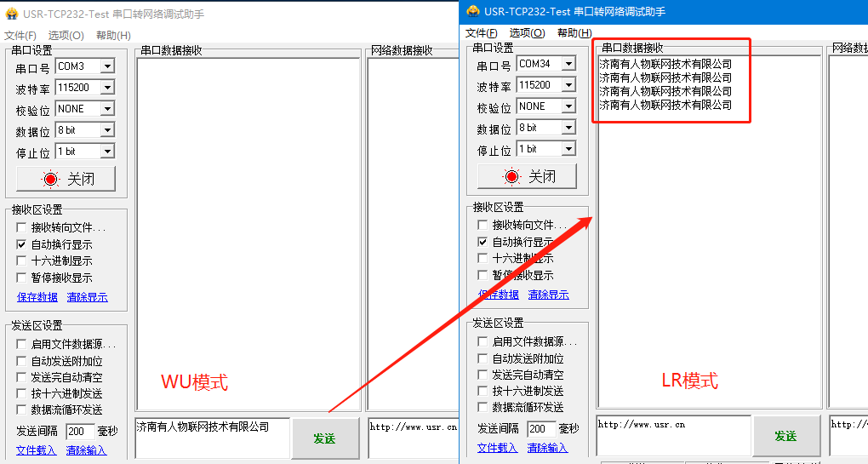Click the red port indicator in COM3 window
Image resolution: width=868 pixels, height=464 pixels.
click(50, 179)
